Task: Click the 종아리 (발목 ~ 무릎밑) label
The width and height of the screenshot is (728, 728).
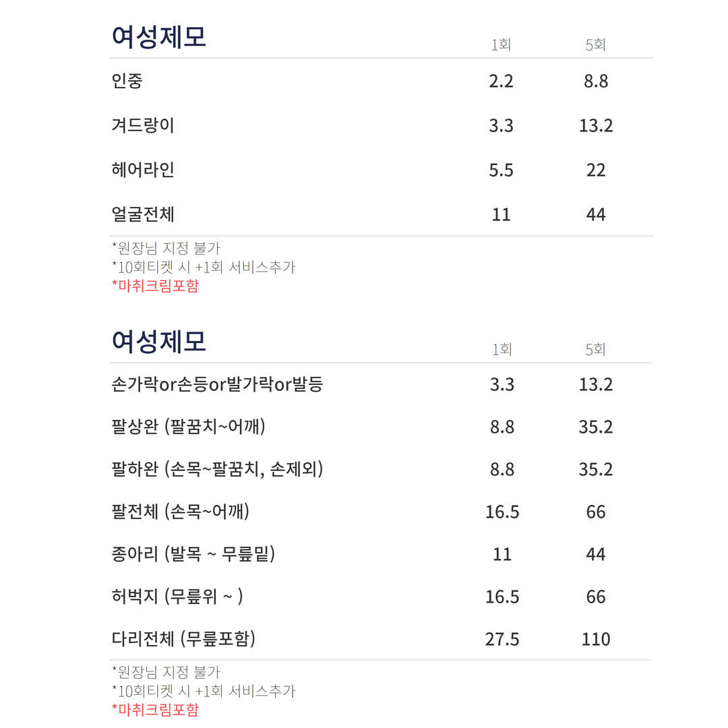Action: [193, 555]
